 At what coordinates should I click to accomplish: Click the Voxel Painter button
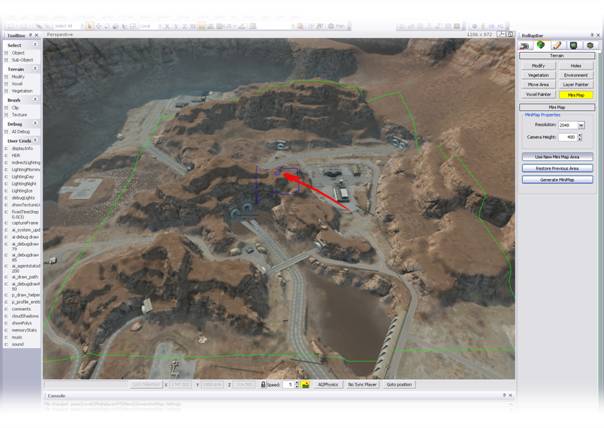(x=538, y=94)
